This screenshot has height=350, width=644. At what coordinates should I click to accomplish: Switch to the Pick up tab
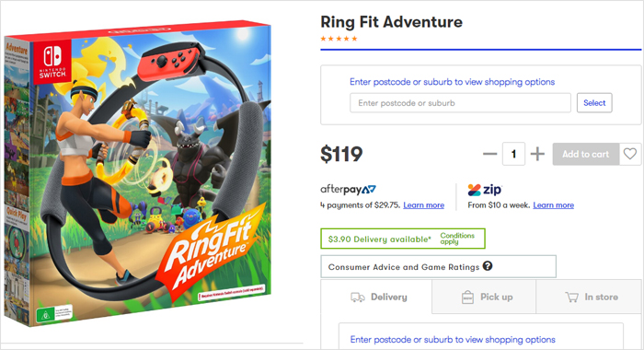click(484, 297)
